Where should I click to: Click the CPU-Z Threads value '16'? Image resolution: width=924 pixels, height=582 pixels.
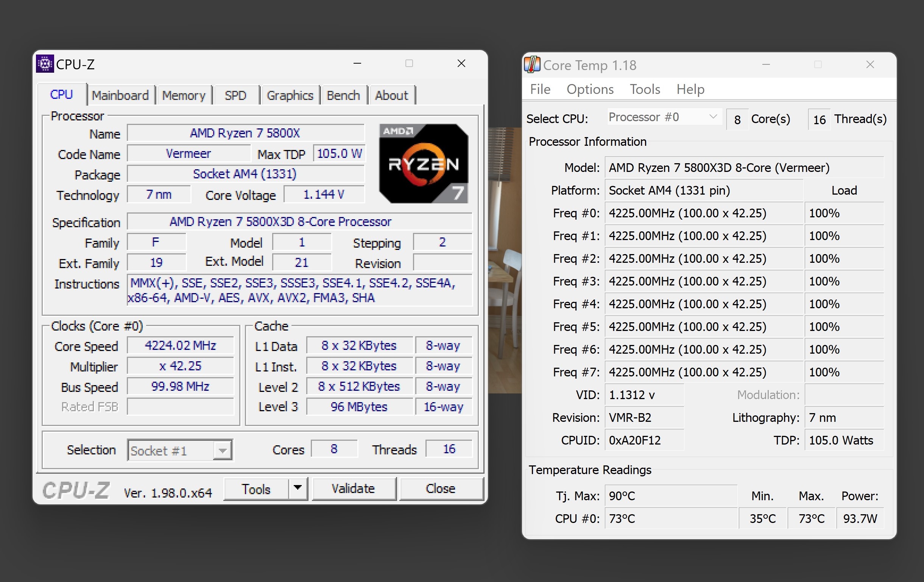pyautogui.click(x=449, y=449)
